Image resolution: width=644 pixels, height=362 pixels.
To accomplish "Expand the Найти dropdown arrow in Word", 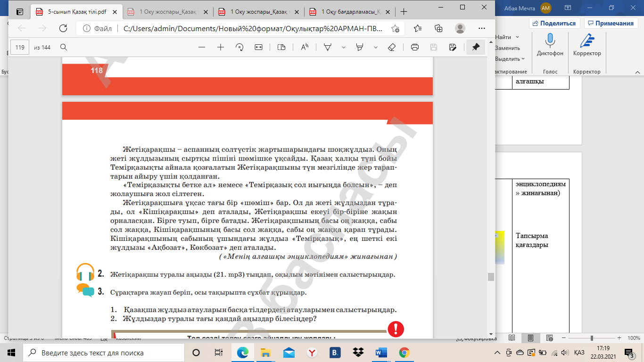I will point(517,37).
